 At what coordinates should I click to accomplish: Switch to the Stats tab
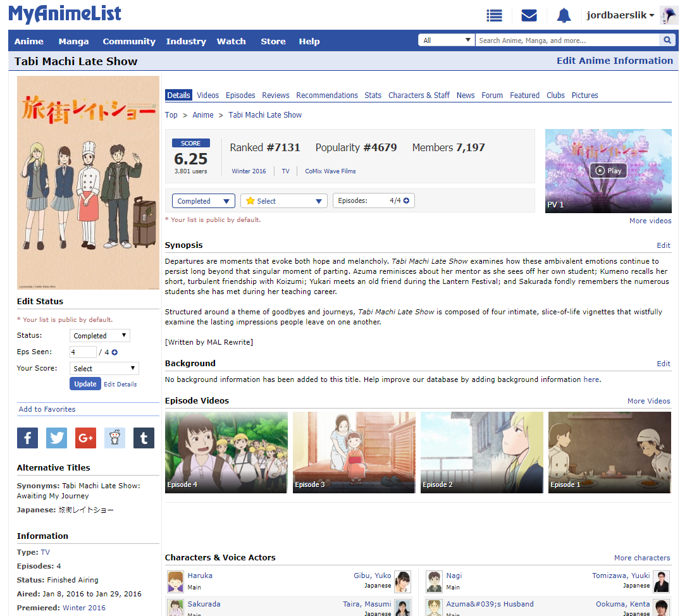tap(373, 95)
